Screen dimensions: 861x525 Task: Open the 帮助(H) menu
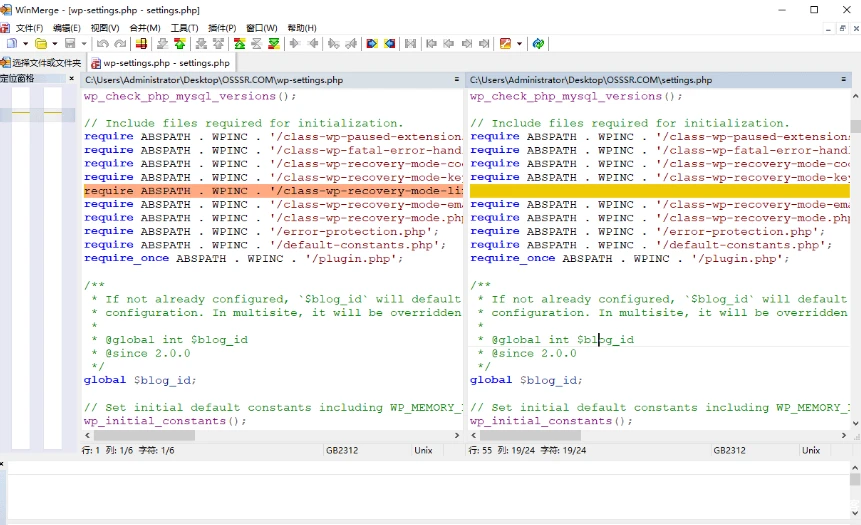click(x=301, y=28)
